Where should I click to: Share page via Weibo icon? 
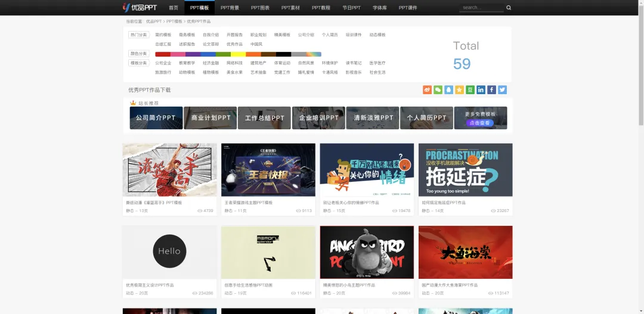(x=427, y=89)
